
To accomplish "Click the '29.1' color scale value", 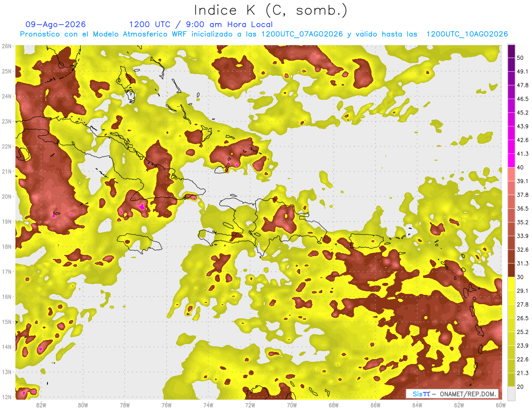I will [x=523, y=290].
